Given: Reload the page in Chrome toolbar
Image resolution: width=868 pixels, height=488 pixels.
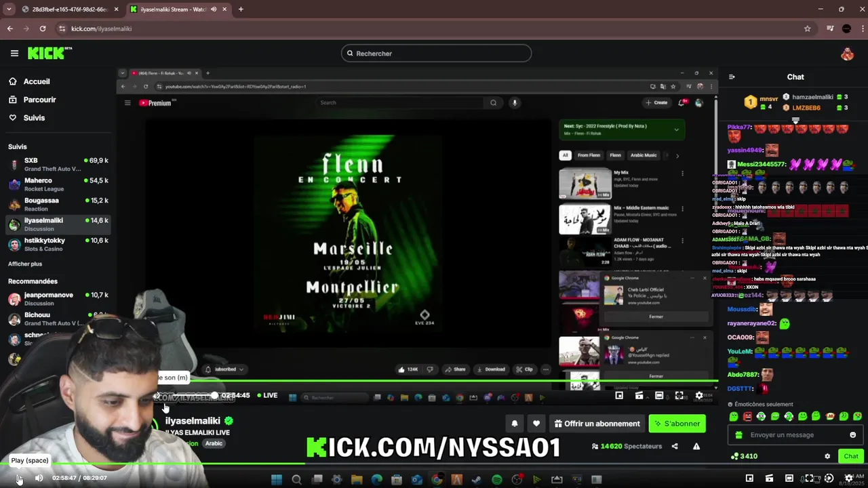Looking at the screenshot, I should pos(43,28).
